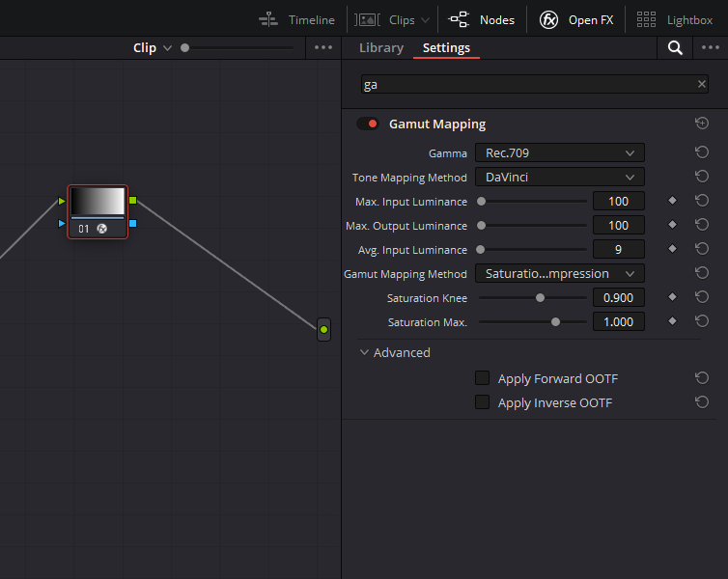728x579 pixels.
Task: Open the Lightbox view
Action: (674, 20)
